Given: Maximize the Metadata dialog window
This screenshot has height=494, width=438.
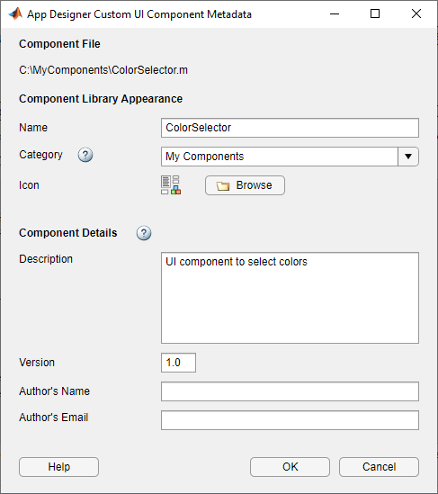Looking at the screenshot, I should click(375, 14).
